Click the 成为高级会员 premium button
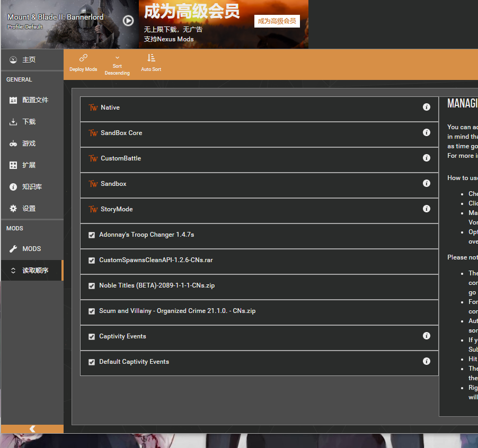Screen dimensions: 478x448 click(x=277, y=21)
